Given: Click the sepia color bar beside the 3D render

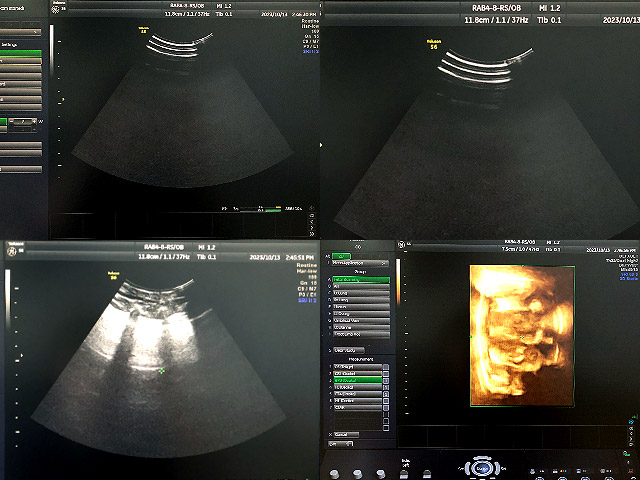Looking at the screenshot, I should click(398, 282).
